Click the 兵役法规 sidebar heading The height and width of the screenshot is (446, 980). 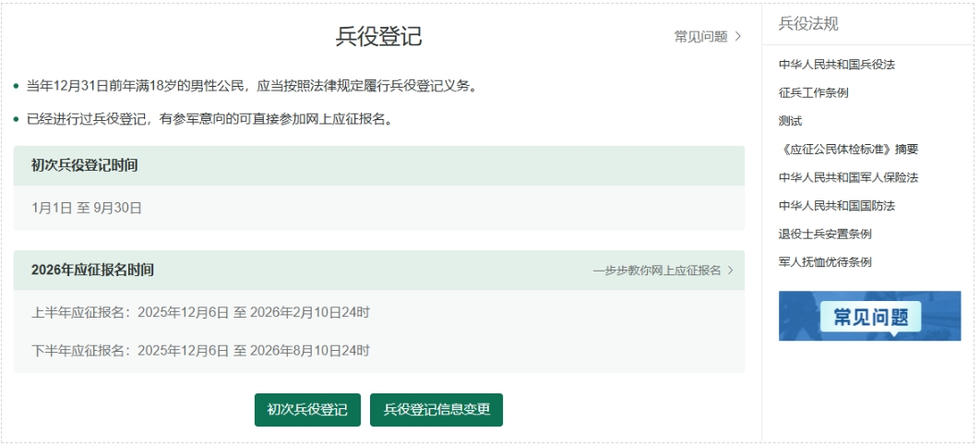click(x=808, y=24)
